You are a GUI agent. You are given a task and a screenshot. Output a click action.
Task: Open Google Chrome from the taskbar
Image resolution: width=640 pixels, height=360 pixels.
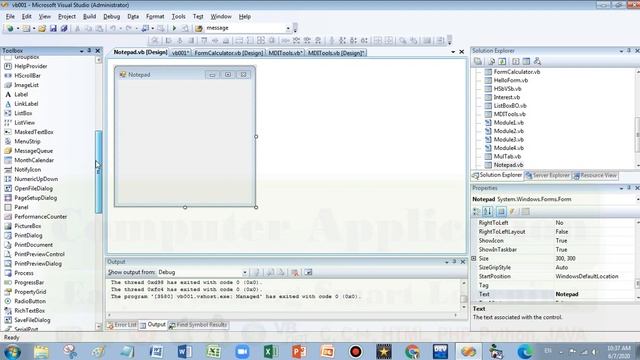[x=412, y=351]
